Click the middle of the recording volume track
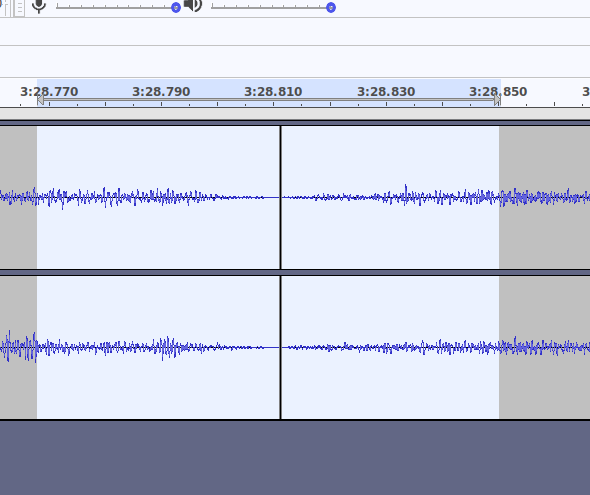The height and width of the screenshot is (495, 590). (116, 7)
